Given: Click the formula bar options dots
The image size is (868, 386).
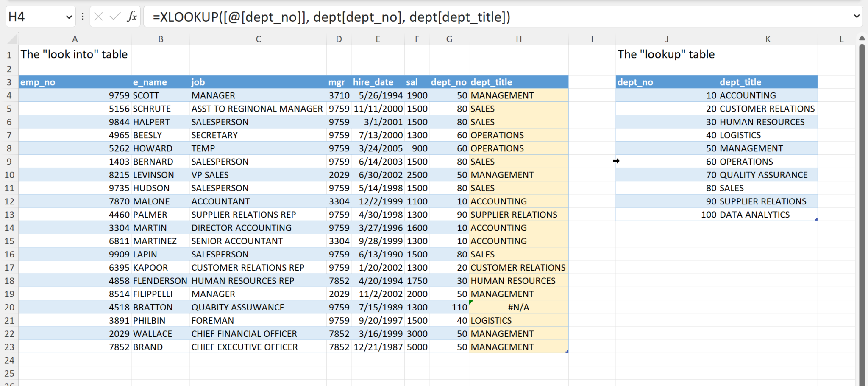Looking at the screenshot, I should tap(83, 17).
